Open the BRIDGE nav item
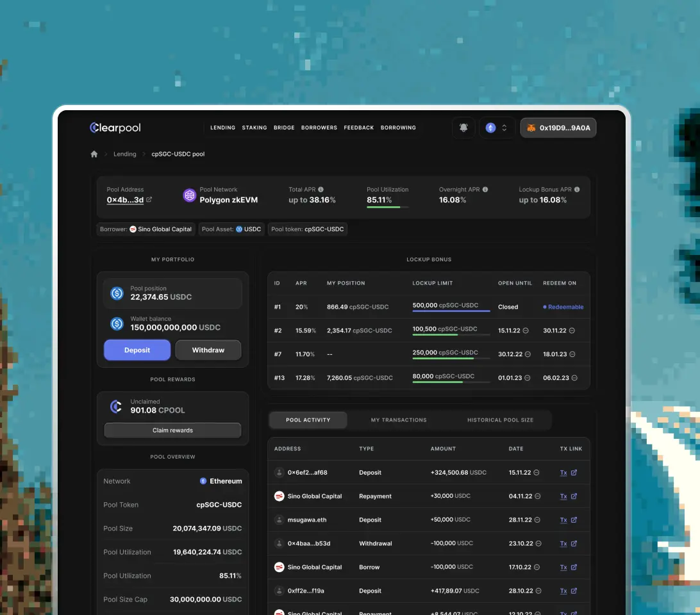 [x=284, y=127]
